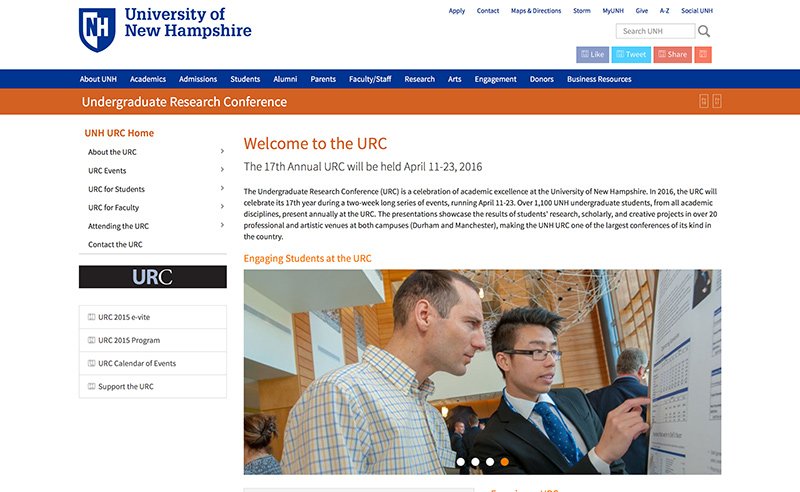Click the first icon in the orange conference bar
The height and width of the screenshot is (492, 800).
pos(704,101)
